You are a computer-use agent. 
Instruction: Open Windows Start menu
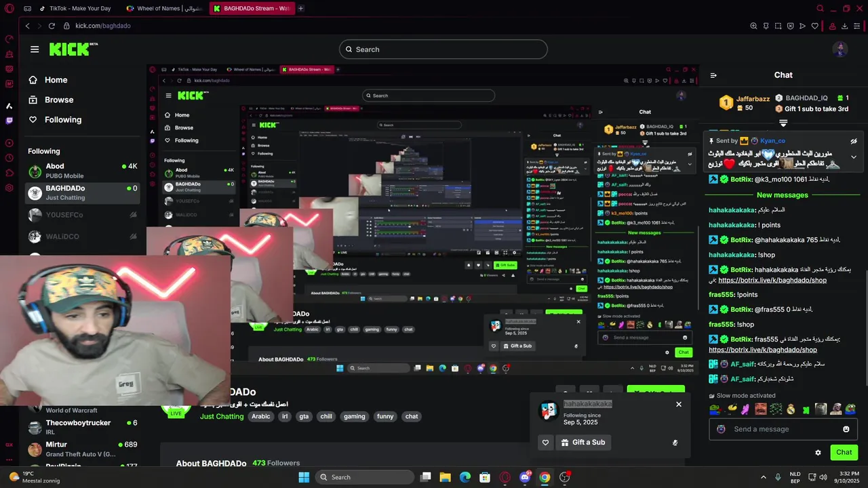tap(304, 477)
